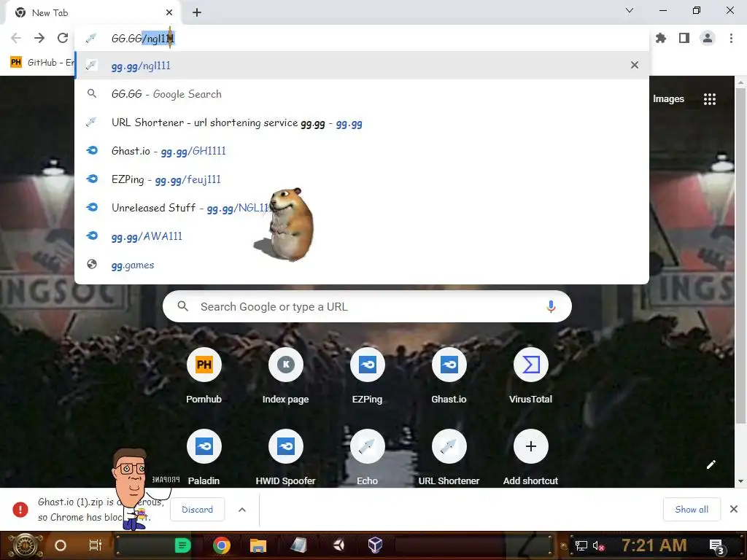The width and height of the screenshot is (747, 560).
Task: Click the 7:21 AM clock
Action: click(x=654, y=545)
